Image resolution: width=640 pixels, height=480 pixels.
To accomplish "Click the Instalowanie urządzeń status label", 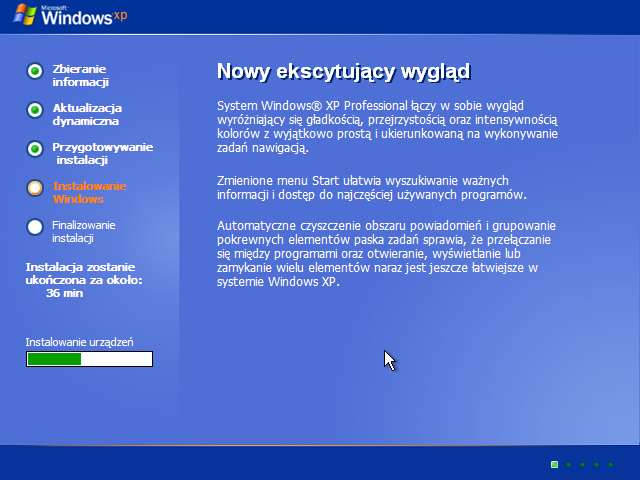I will 80,342.
